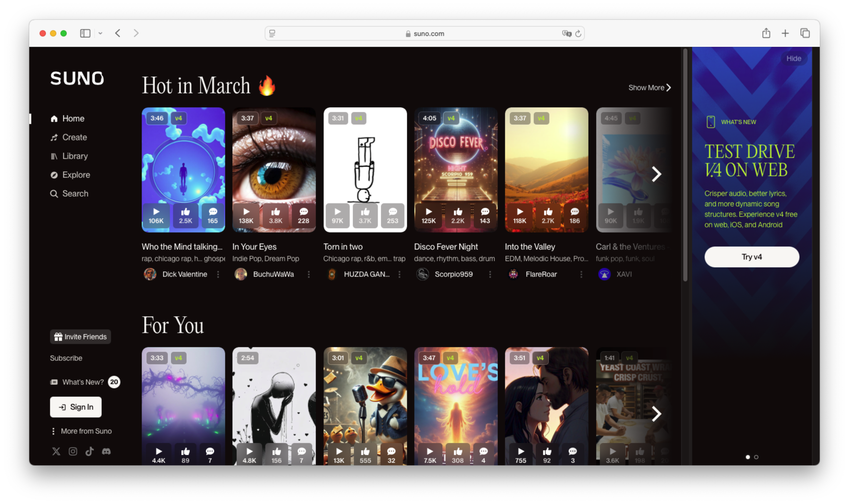Screen dimensions: 849x504
Task: Open Safari sidebar dropdown arrow
Action: tap(100, 33)
